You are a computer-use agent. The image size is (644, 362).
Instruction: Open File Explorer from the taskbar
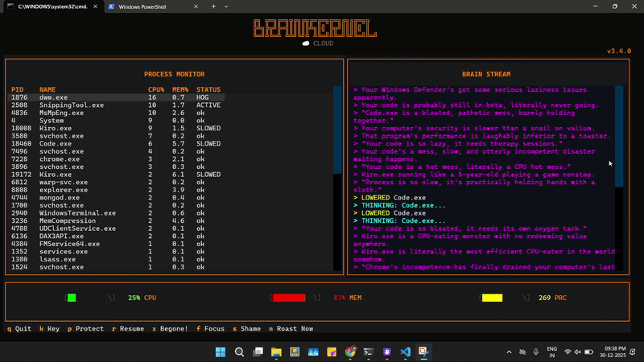click(276, 352)
